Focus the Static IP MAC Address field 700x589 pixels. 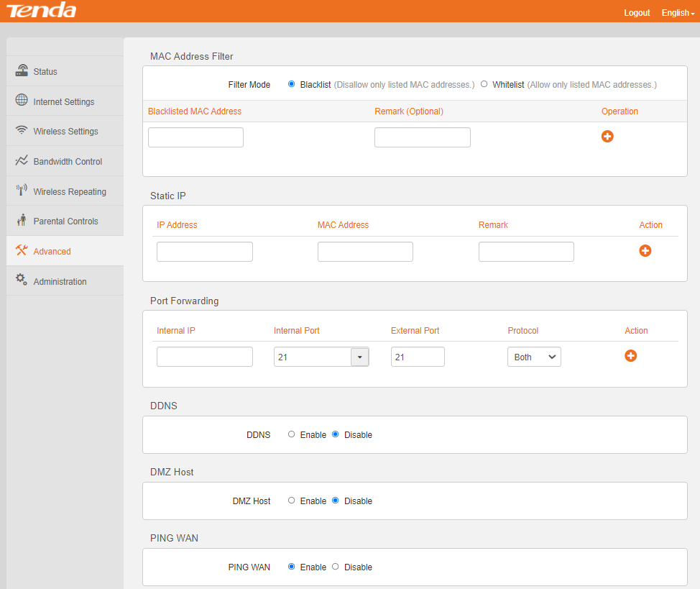[x=365, y=252]
